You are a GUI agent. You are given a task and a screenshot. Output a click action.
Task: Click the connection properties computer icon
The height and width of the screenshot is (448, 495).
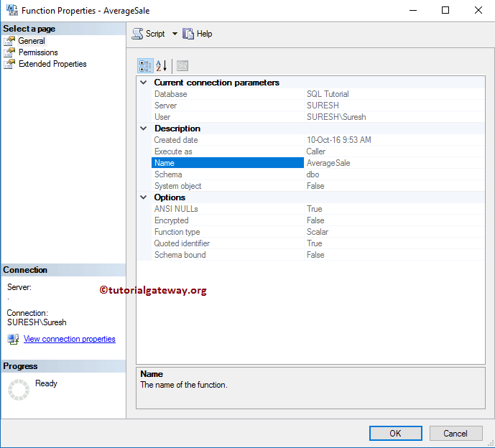(x=13, y=339)
